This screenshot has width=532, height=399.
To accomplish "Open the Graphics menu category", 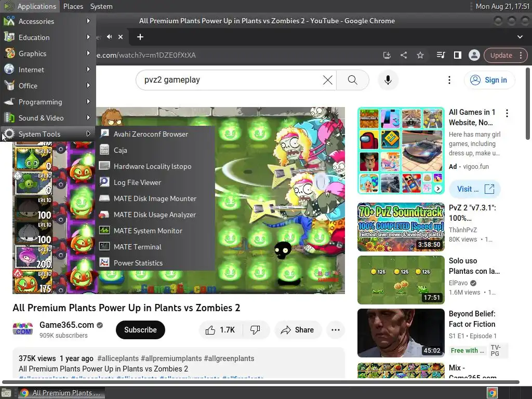I will pos(47,54).
